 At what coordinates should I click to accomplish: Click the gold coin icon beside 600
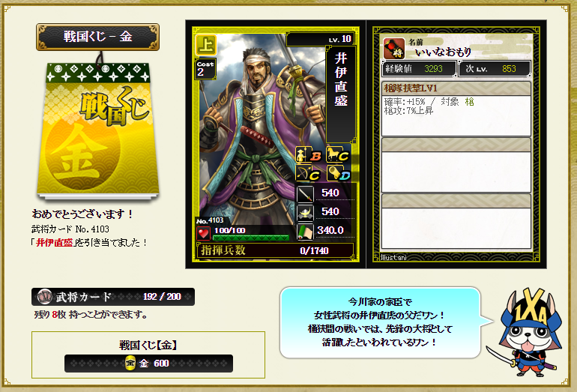click(130, 364)
